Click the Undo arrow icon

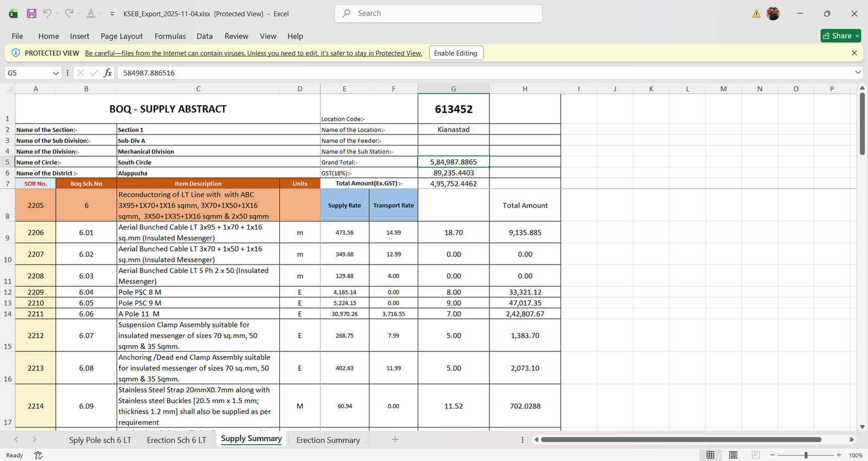[47, 14]
